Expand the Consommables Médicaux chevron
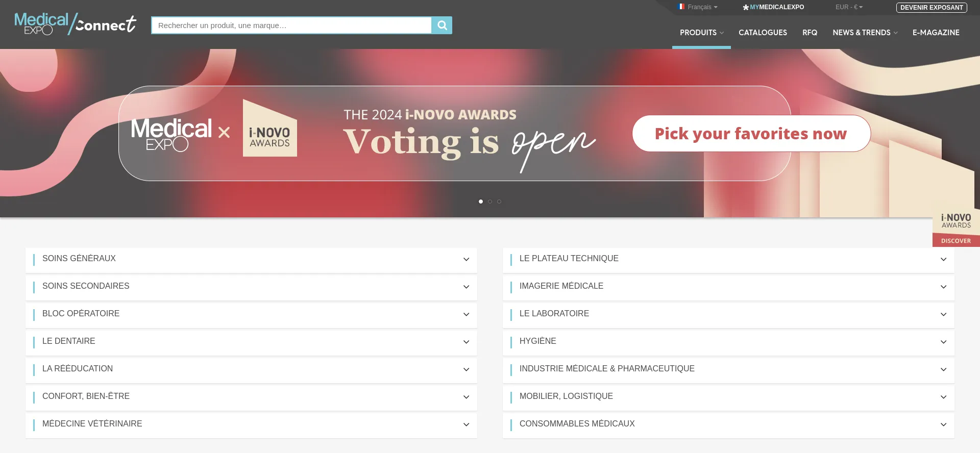This screenshot has height=453, width=980. pos(943,424)
